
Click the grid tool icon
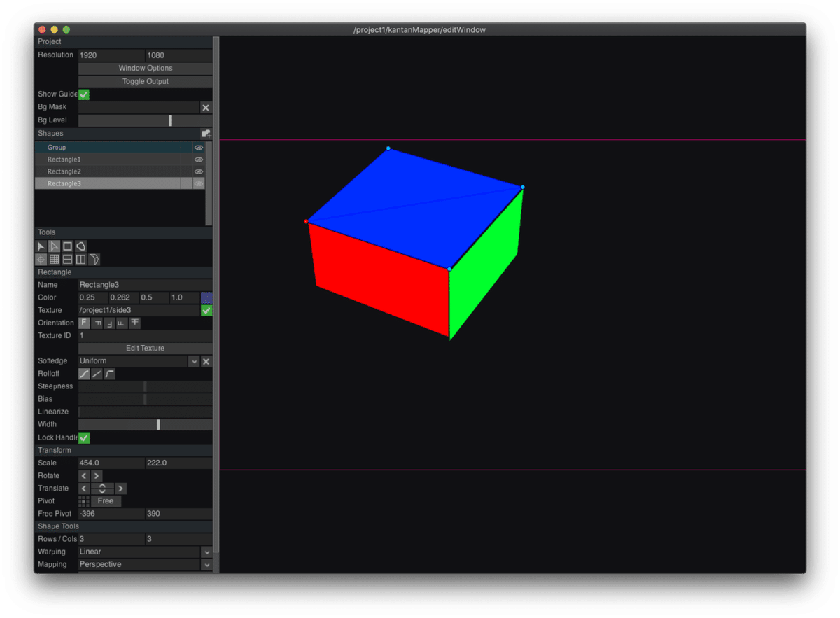click(55, 260)
